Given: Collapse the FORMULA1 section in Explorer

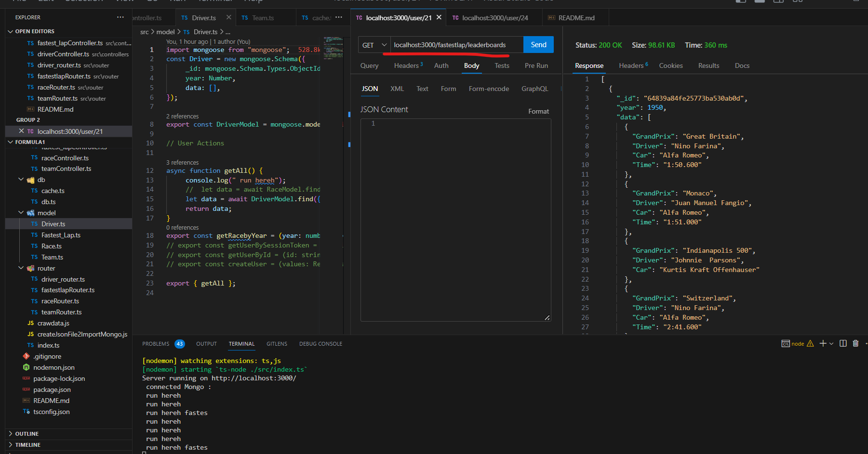Looking at the screenshot, I should pyautogui.click(x=10, y=142).
